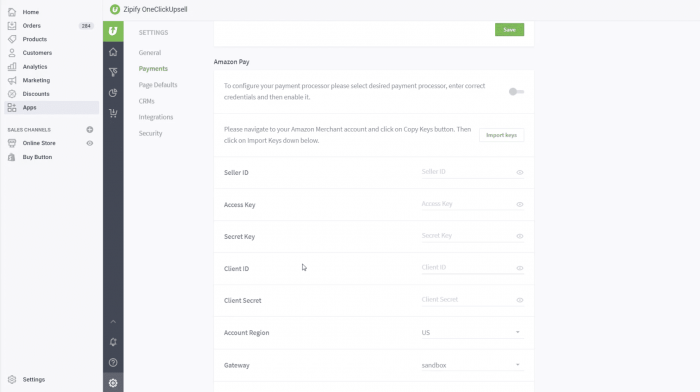The width and height of the screenshot is (700, 392).
Task: Click the Amazon Pay section heading
Action: coord(231,62)
